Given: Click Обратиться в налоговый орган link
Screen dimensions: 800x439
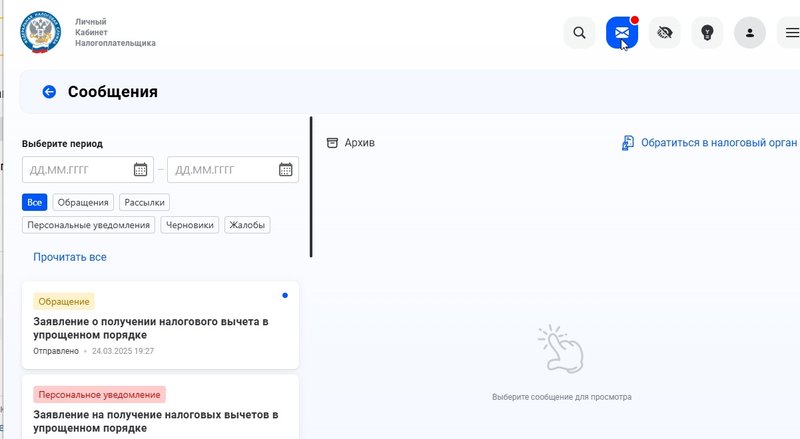Looking at the screenshot, I should click(x=709, y=143).
